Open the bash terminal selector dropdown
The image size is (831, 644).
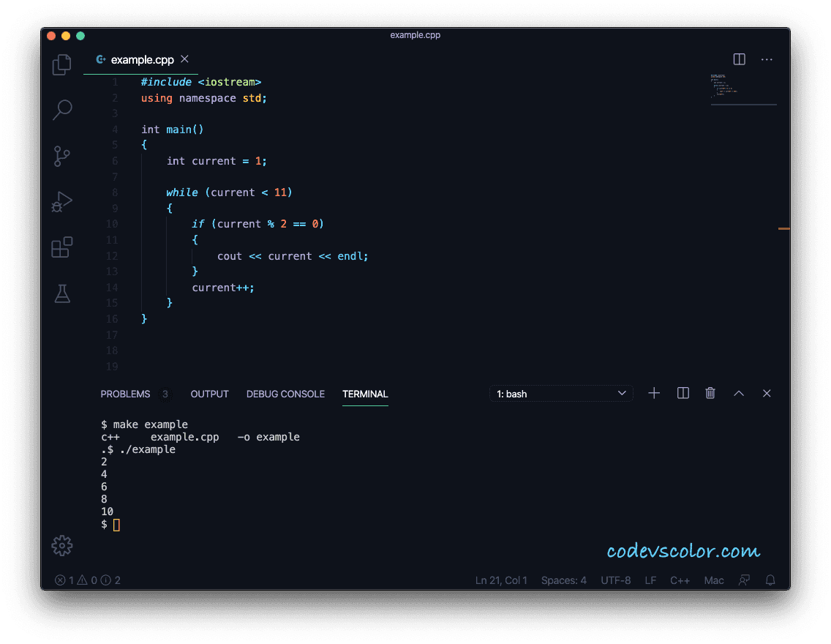point(561,394)
